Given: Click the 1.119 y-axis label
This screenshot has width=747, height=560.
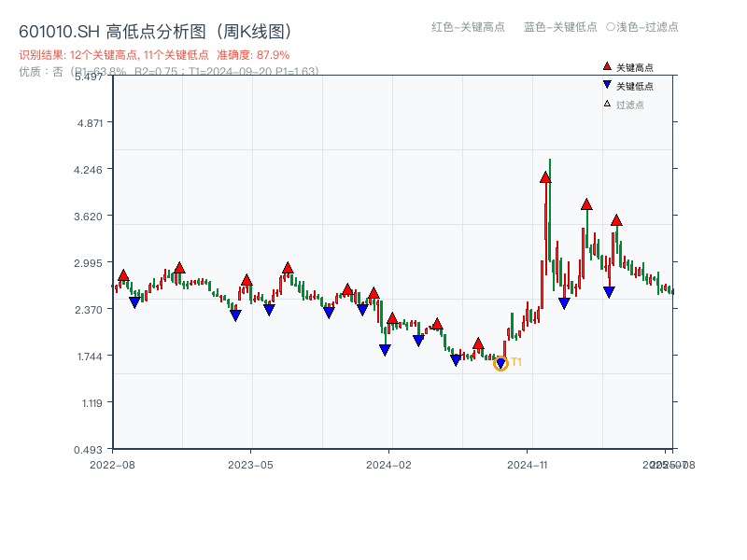Looking at the screenshot, I should 92,403.
